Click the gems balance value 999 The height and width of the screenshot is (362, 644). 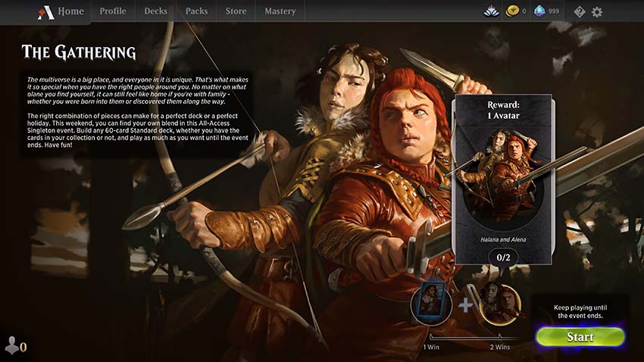pos(554,11)
